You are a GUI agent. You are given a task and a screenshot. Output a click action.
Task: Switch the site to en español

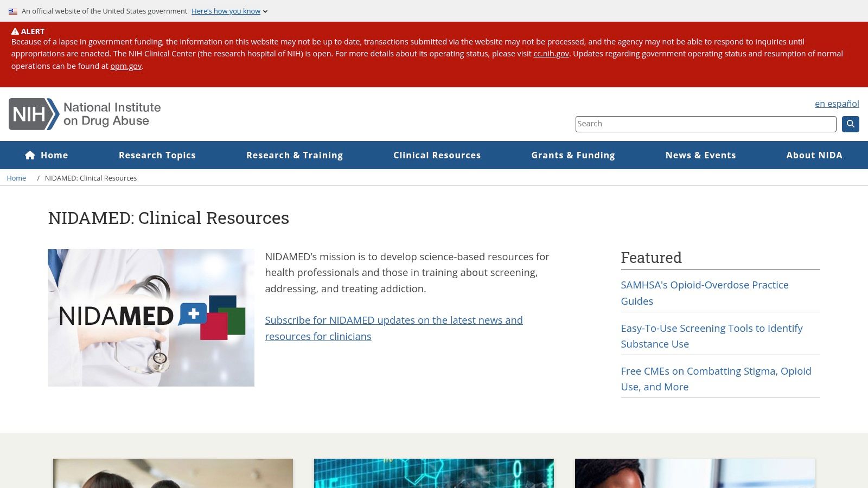click(837, 104)
